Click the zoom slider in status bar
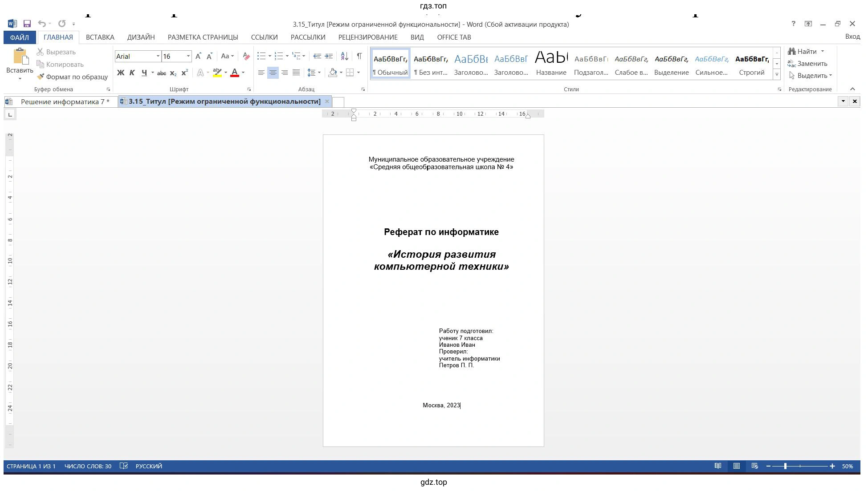This screenshot has width=868, height=491. (x=785, y=466)
